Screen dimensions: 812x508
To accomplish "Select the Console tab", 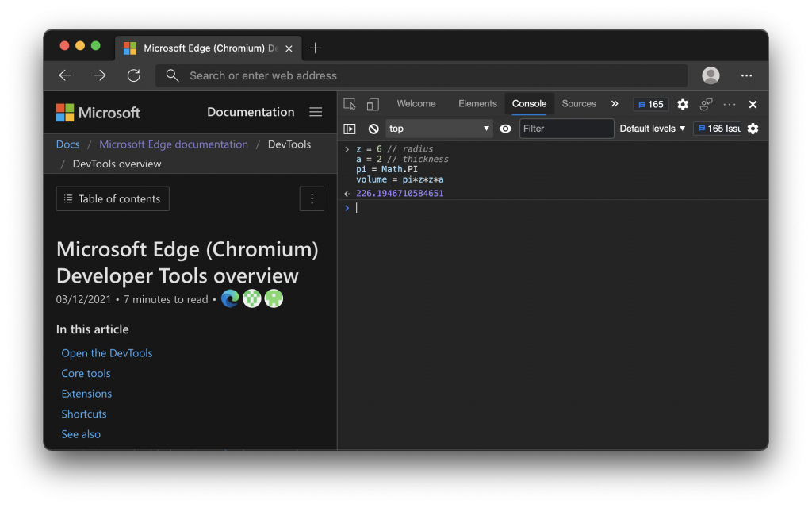I will [x=529, y=104].
